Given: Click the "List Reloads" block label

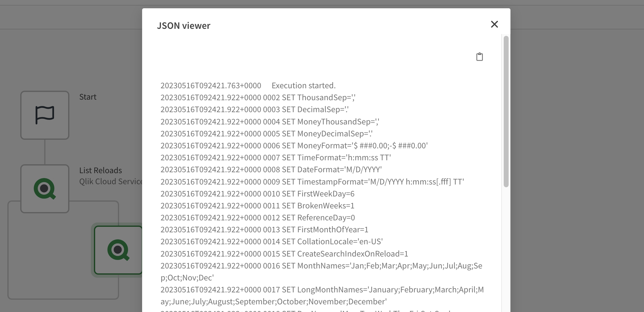Looking at the screenshot, I should click(100, 170).
